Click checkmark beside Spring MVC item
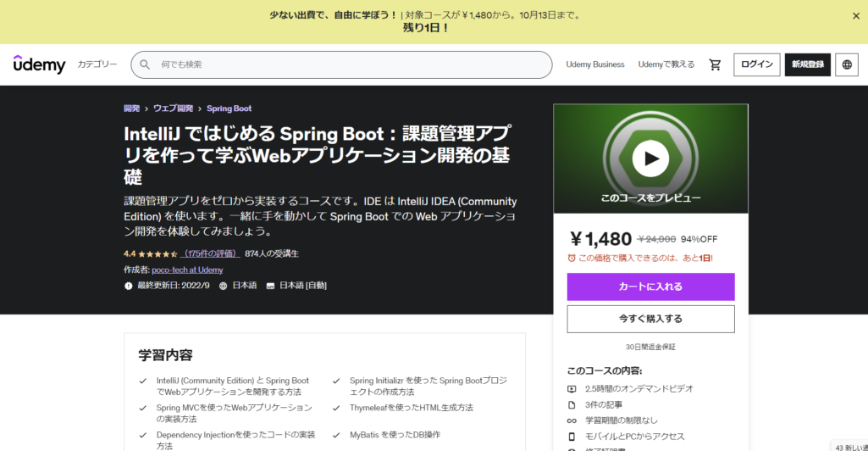868x451 pixels. (143, 408)
